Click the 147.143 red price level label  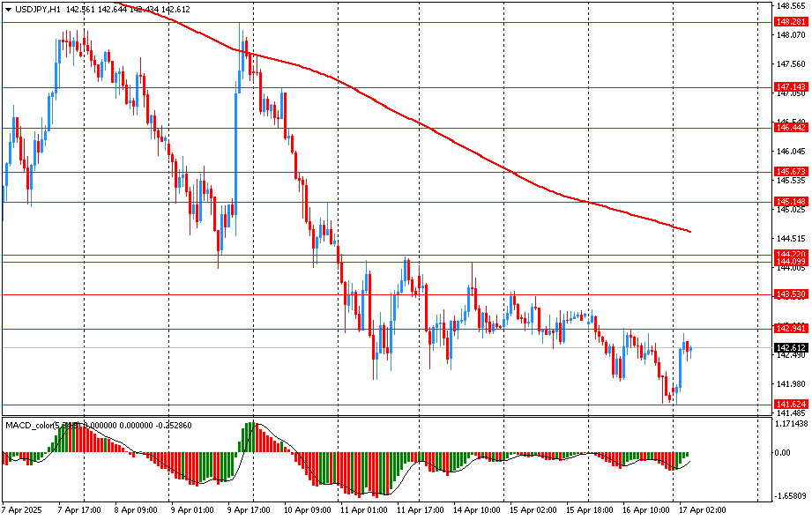tap(790, 87)
